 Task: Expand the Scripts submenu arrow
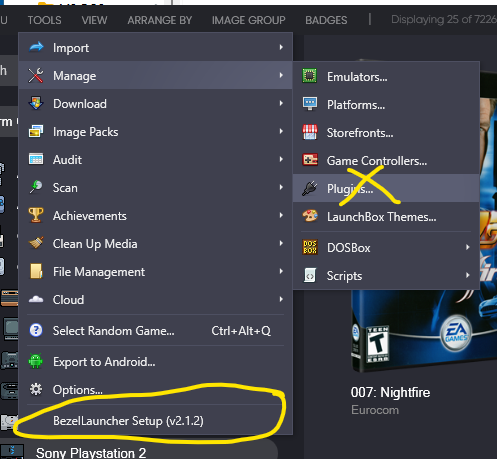point(468,275)
